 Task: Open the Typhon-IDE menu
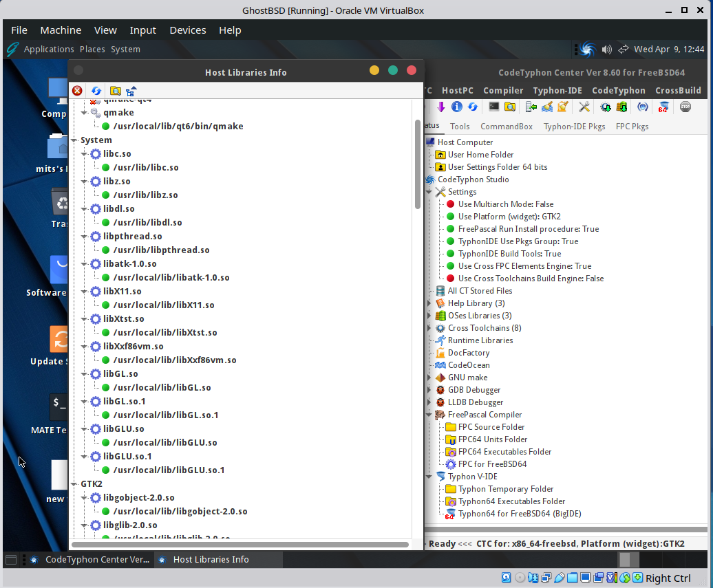(557, 90)
